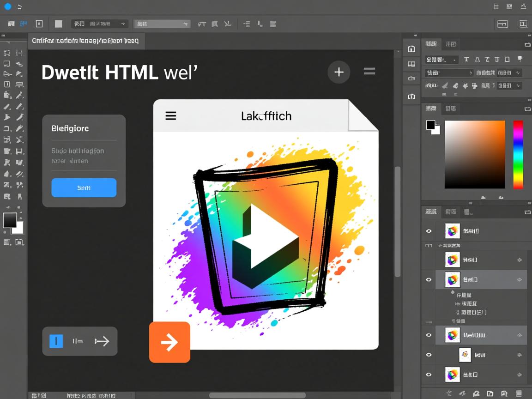This screenshot has height=399, width=532.
Task: Click the right arrow icon in the bottom-left widget
Action: coord(102,341)
